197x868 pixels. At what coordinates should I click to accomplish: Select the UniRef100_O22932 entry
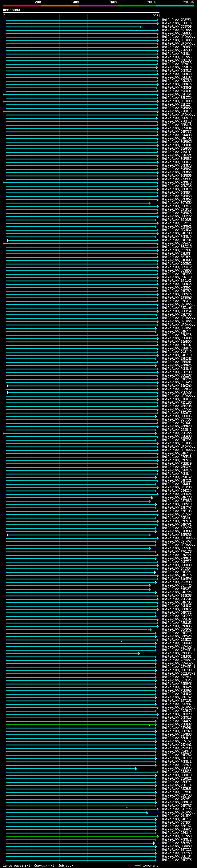click(x=176, y=772)
